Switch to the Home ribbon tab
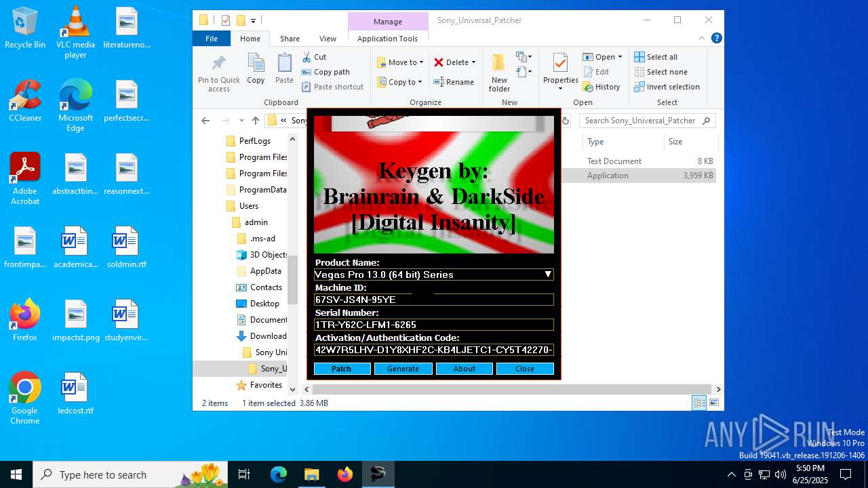The height and width of the screenshot is (488, 868). pyautogui.click(x=250, y=39)
